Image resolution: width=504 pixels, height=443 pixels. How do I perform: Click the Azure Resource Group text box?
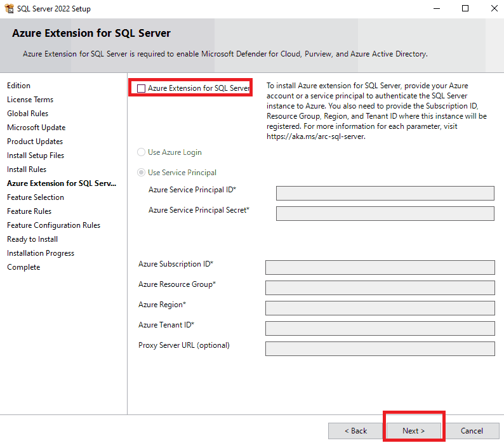click(380, 288)
